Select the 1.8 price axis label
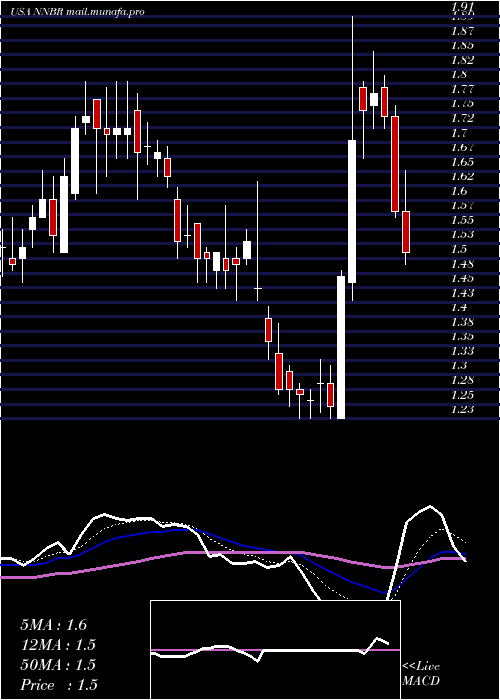 pyautogui.click(x=459, y=75)
